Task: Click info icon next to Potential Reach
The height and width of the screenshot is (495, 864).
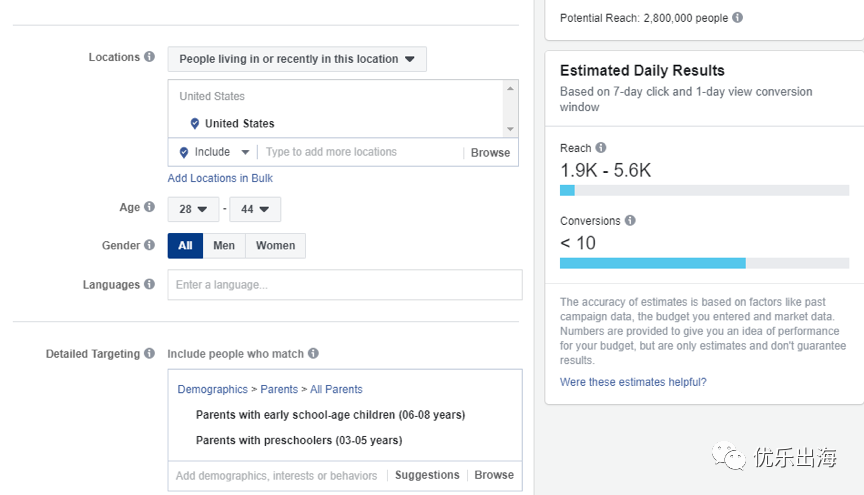Action: (x=737, y=18)
